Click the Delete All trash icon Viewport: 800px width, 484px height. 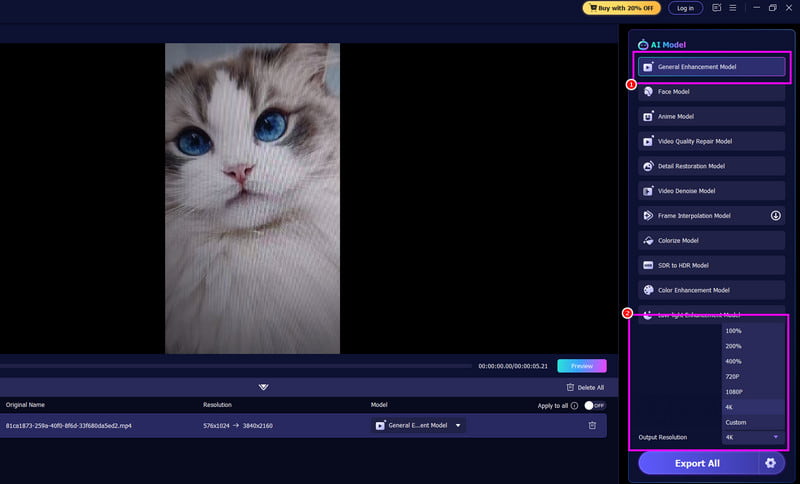(x=570, y=387)
